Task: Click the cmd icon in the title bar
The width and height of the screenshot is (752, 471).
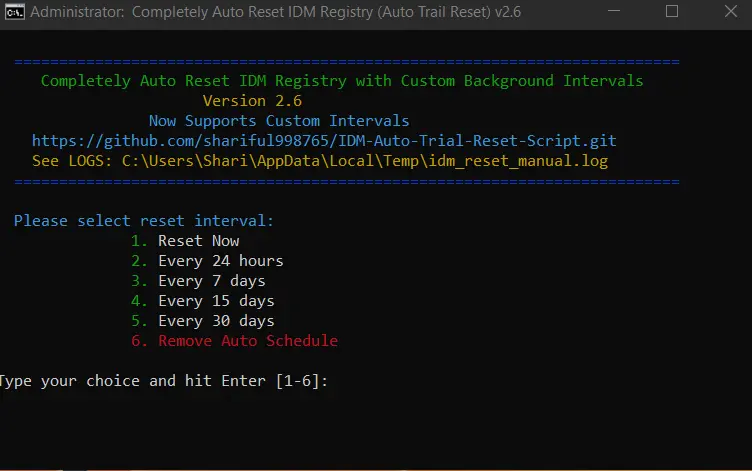Action: 14,12
